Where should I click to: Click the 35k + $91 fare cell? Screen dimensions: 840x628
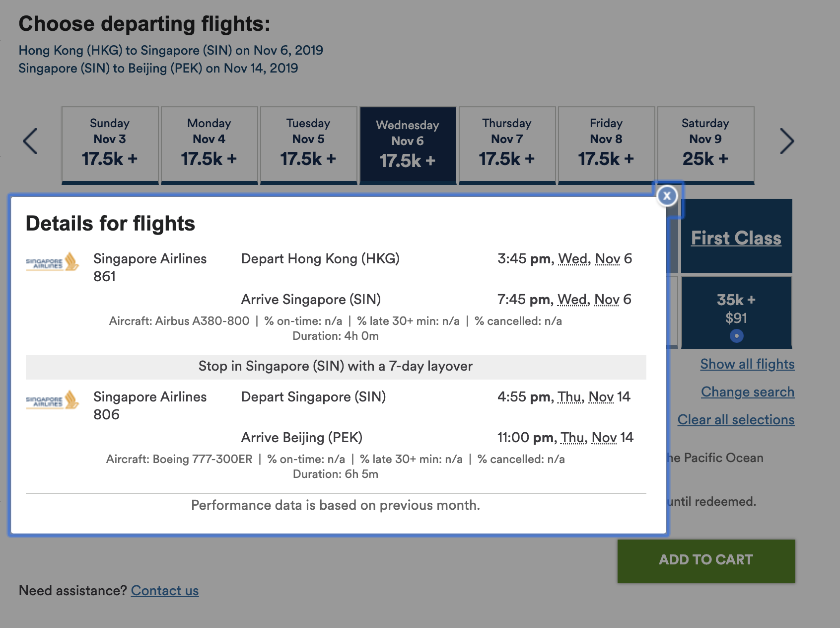[x=737, y=313]
